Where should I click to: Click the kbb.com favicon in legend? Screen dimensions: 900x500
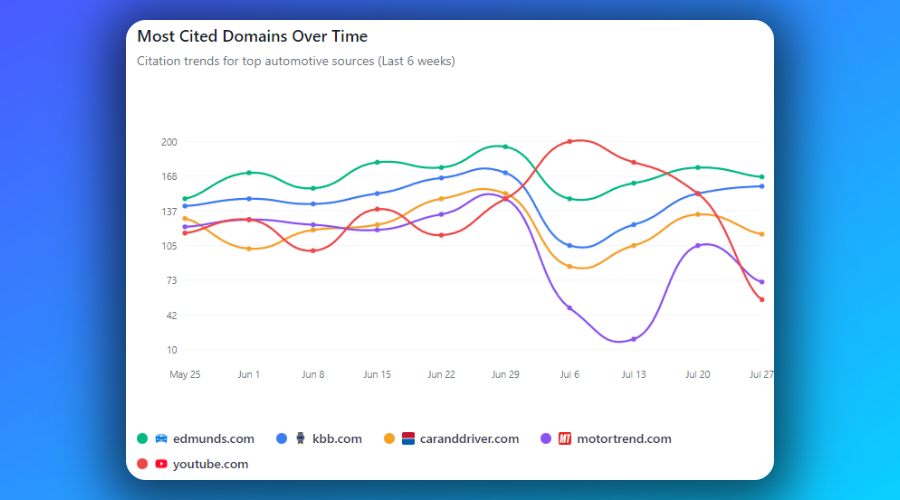(300, 439)
